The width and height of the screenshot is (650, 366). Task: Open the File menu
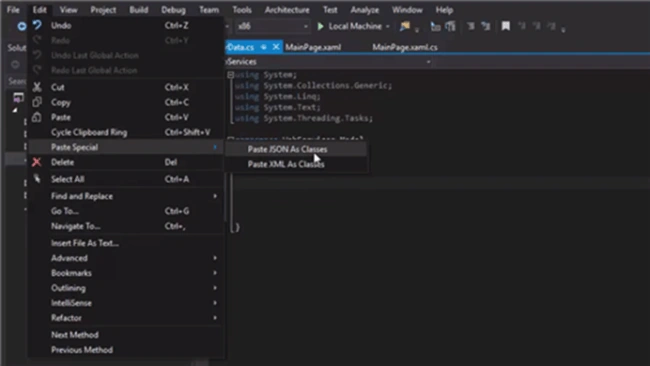(x=13, y=10)
